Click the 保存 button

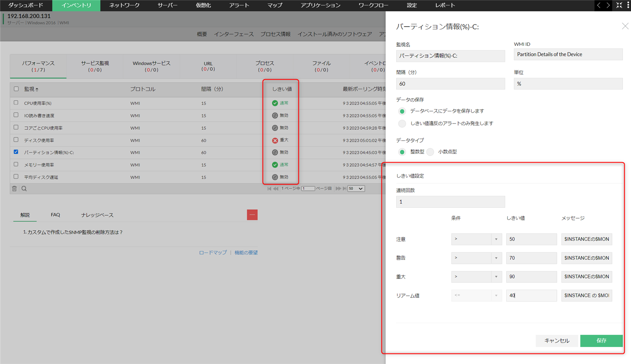(601, 341)
